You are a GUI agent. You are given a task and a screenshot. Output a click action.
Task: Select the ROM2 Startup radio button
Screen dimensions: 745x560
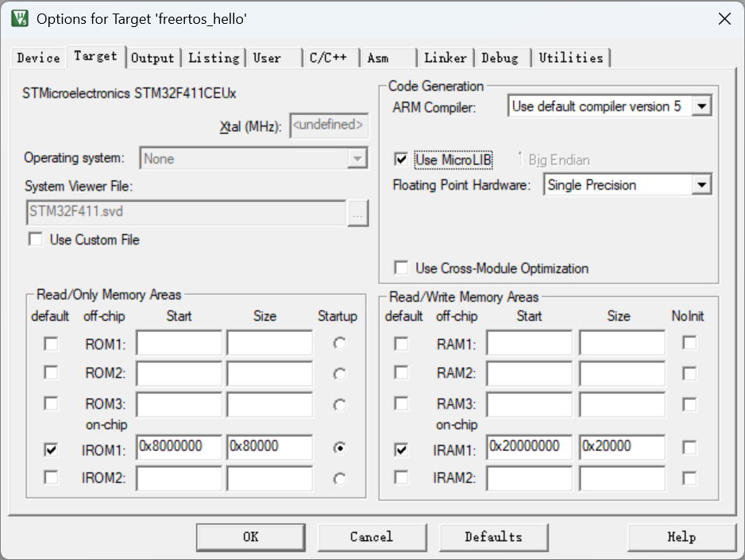340,374
